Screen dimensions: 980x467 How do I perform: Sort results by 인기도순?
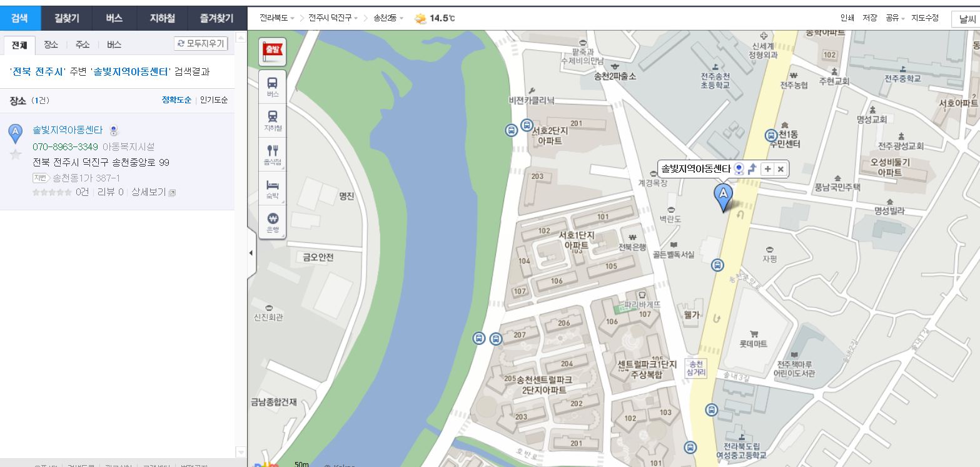click(x=214, y=100)
